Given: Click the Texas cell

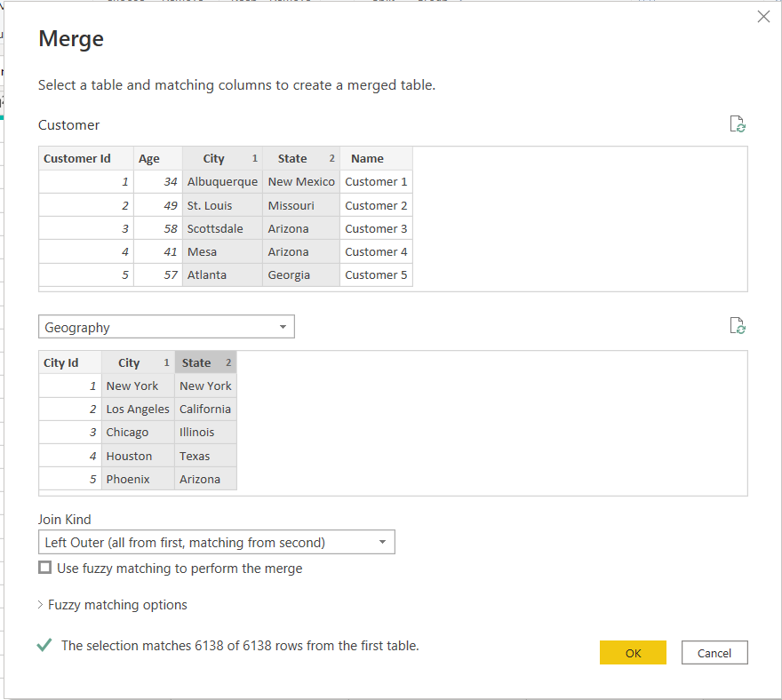Looking at the screenshot, I should 205,456.
